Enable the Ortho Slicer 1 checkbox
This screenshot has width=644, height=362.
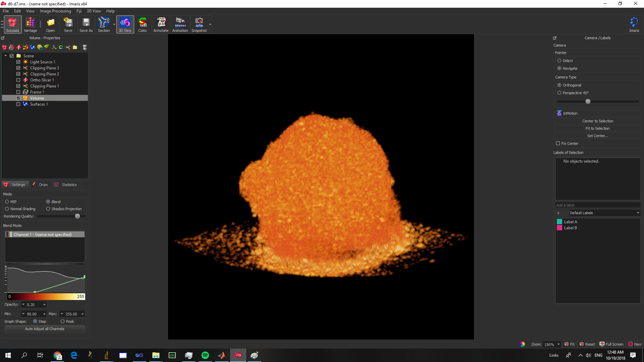point(18,80)
